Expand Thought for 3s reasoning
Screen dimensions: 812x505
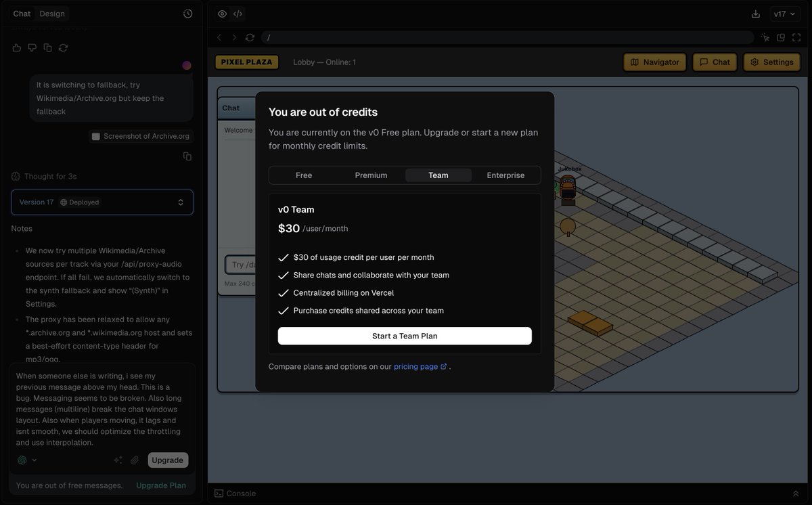pos(44,176)
